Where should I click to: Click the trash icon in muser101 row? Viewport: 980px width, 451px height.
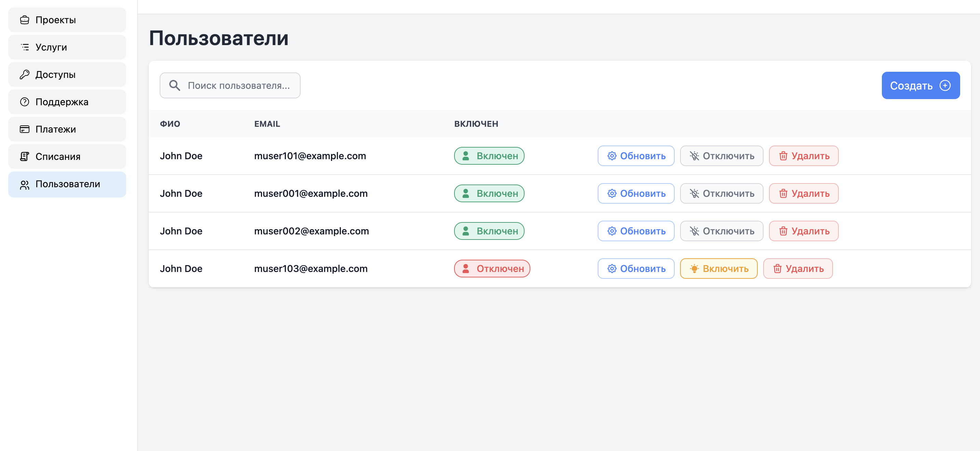pos(783,156)
